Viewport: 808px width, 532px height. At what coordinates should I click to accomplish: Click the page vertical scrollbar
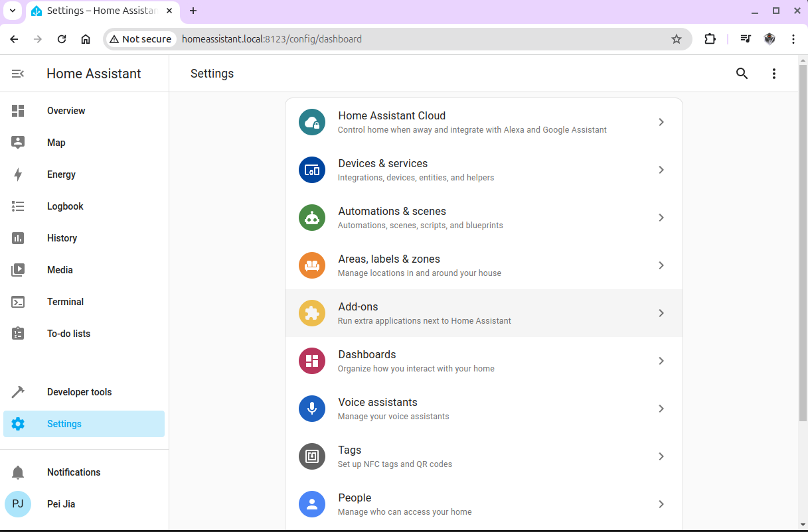click(803, 243)
